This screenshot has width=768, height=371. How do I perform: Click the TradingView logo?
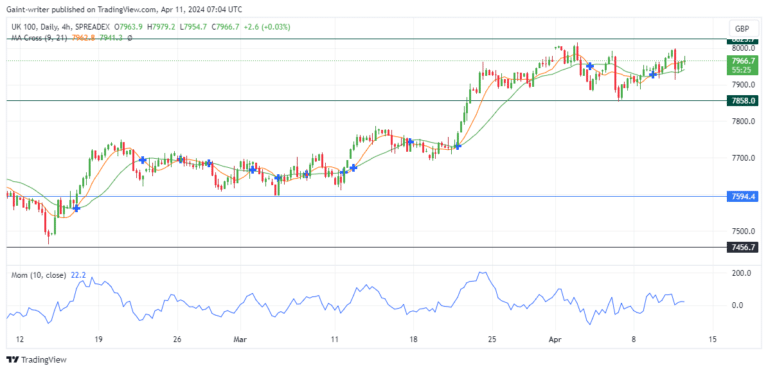pyautogui.click(x=37, y=360)
